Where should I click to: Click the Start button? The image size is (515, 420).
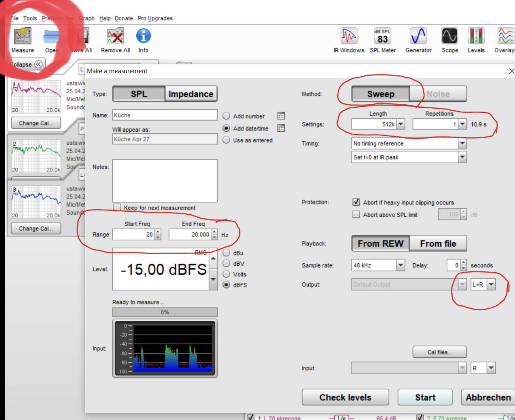point(425,397)
